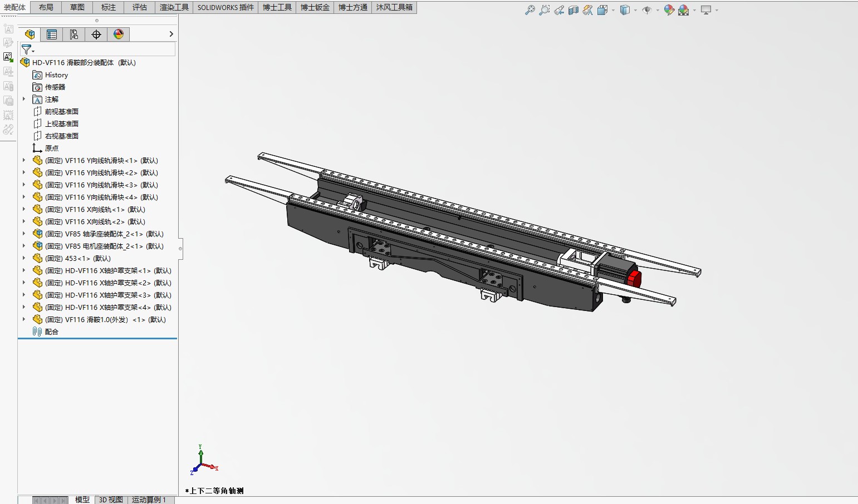Click the Apply Scene icon
The height and width of the screenshot is (504, 858).
coord(683,10)
